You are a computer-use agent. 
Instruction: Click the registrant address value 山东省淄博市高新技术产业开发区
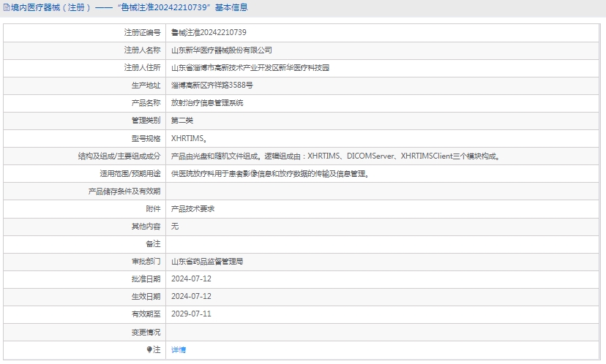(x=250, y=68)
